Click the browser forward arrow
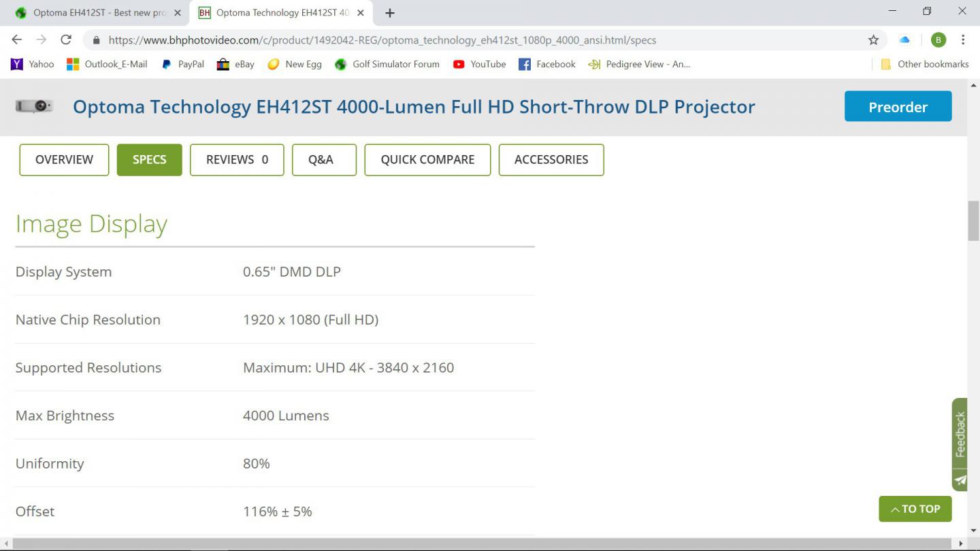Image resolution: width=980 pixels, height=551 pixels. [42, 40]
